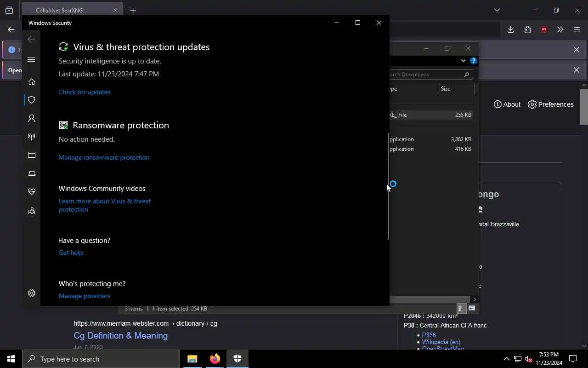Expand Firefox toolbar overflow chevrons

tap(560, 29)
